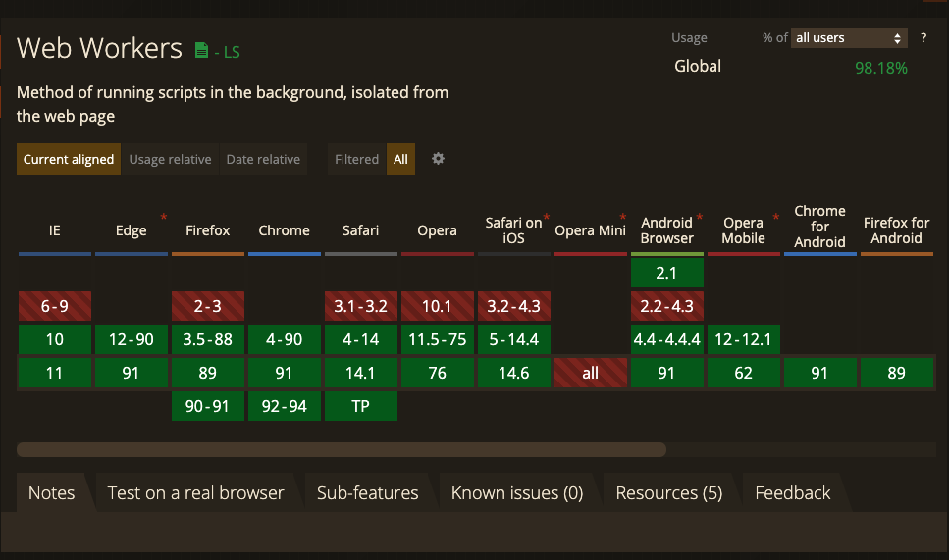949x560 pixels.
Task: Click the Web Workers title heading
Action: point(99,48)
